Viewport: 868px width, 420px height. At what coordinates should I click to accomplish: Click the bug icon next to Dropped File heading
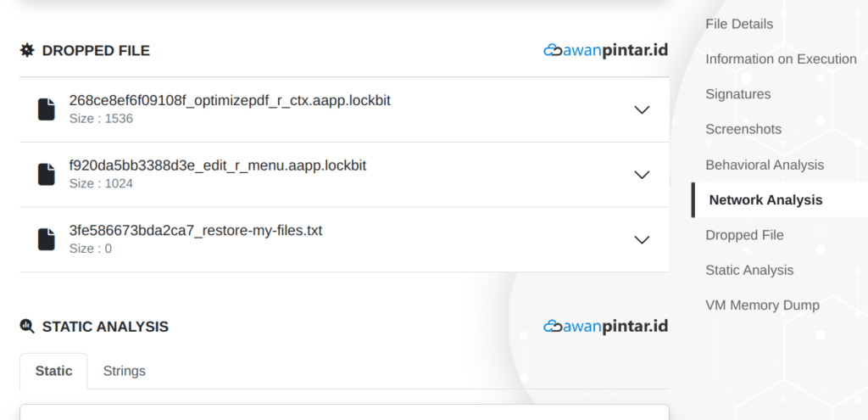coord(27,50)
